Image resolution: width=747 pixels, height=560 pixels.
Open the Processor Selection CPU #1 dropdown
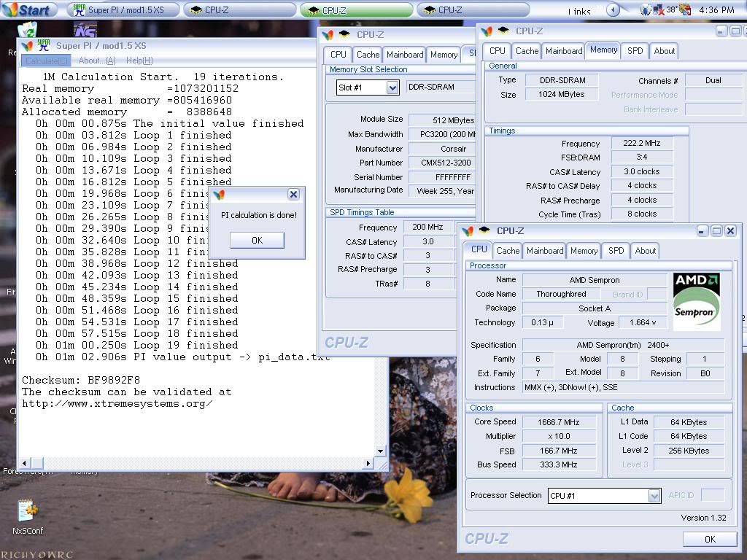[654, 496]
